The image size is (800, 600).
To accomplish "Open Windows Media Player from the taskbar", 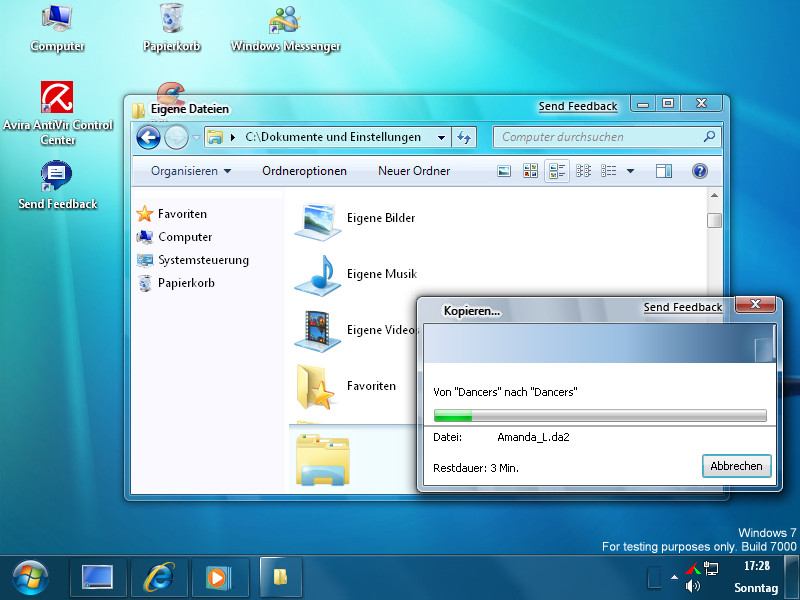I will (x=220, y=578).
